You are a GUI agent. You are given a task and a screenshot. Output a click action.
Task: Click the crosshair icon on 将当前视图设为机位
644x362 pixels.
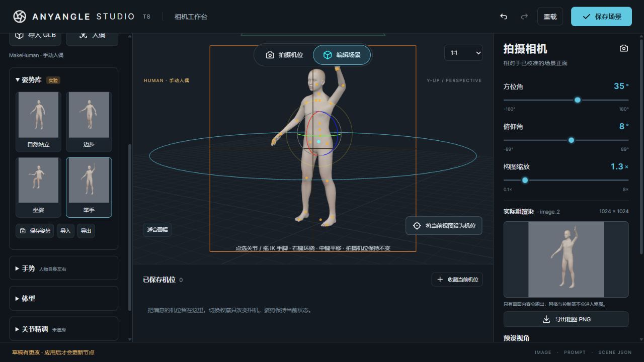click(x=417, y=226)
